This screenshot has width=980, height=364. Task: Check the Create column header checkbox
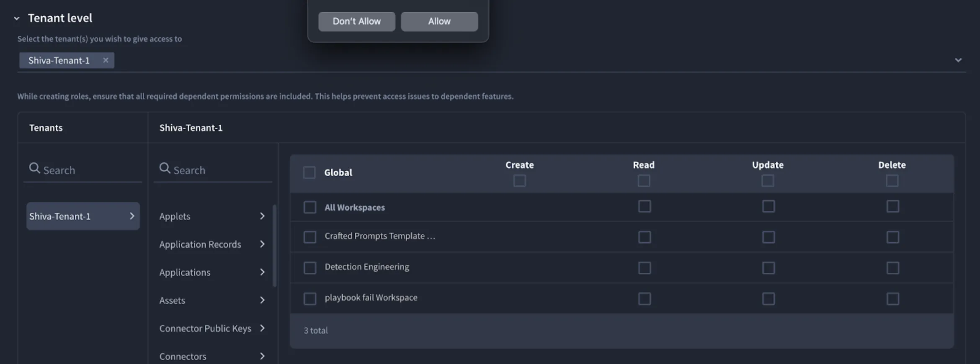(x=519, y=181)
